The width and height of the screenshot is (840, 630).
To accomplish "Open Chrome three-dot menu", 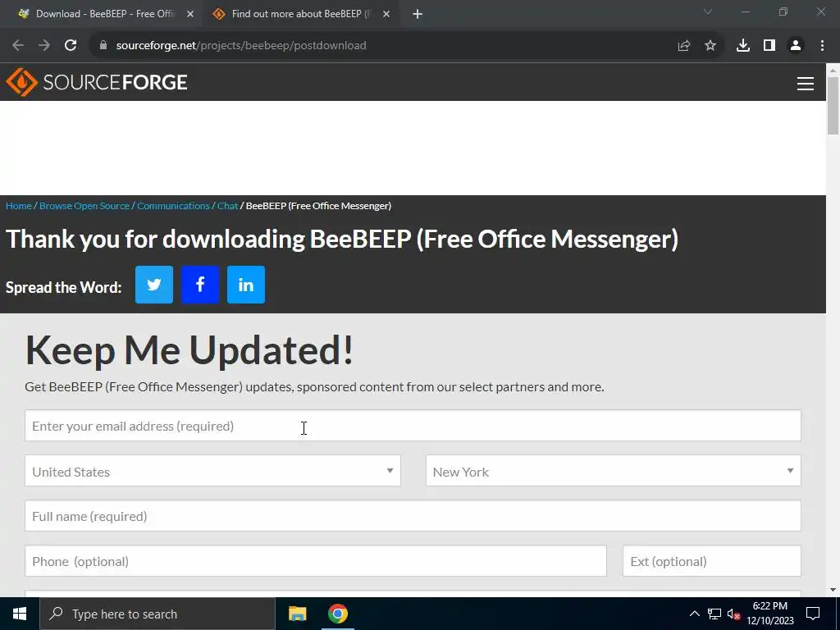I will point(822,46).
